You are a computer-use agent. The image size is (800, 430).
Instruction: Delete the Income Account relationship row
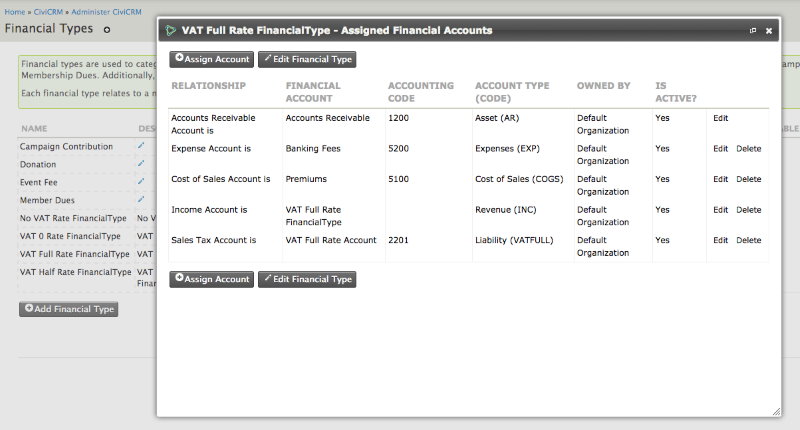point(748,210)
